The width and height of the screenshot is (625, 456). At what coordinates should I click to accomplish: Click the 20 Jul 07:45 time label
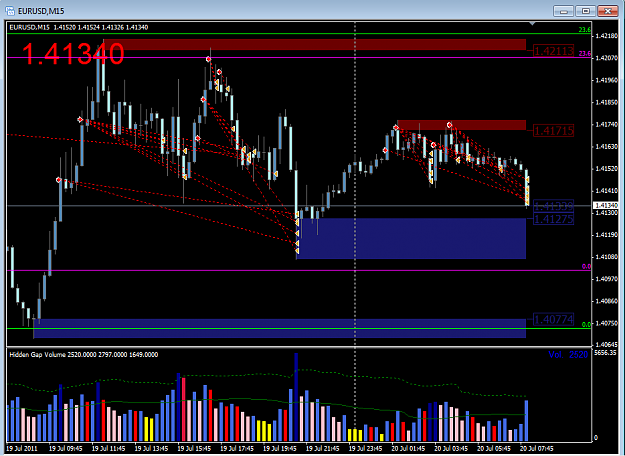tap(537, 448)
